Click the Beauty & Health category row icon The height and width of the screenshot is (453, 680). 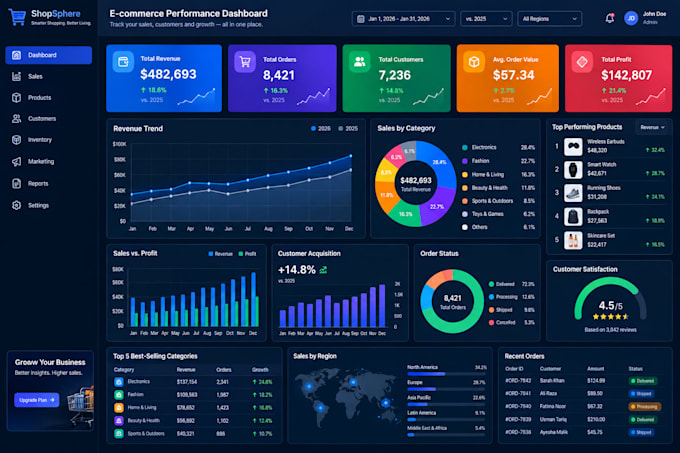pos(119,420)
